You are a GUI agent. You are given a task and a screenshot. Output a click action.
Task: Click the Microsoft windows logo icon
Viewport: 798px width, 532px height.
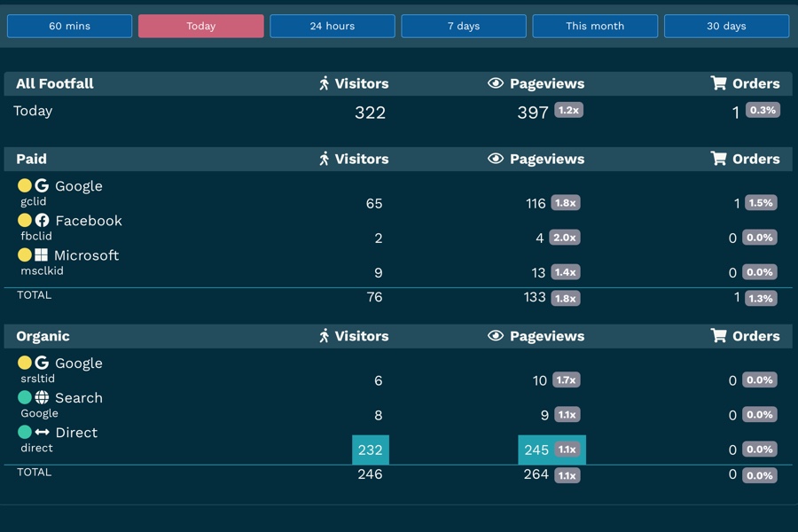tap(41, 254)
